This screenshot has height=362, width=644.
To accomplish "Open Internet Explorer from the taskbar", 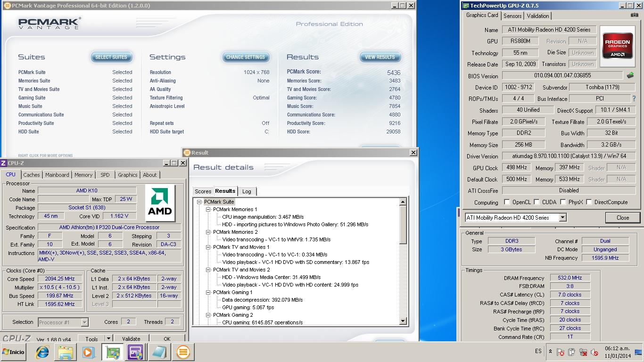I will (x=42, y=352).
